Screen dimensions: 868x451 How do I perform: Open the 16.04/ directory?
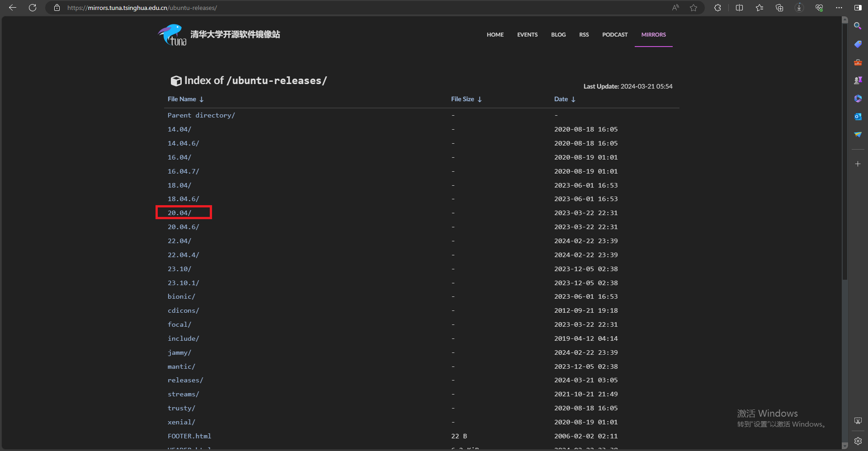pos(179,157)
